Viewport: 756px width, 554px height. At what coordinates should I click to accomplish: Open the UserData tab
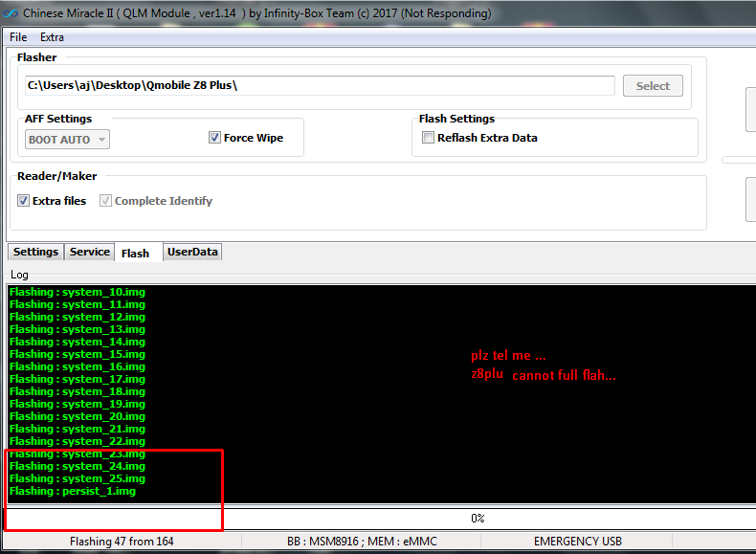192,252
